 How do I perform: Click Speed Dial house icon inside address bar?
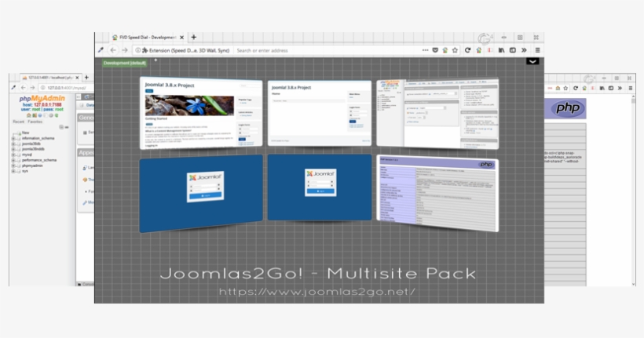(x=445, y=50)
